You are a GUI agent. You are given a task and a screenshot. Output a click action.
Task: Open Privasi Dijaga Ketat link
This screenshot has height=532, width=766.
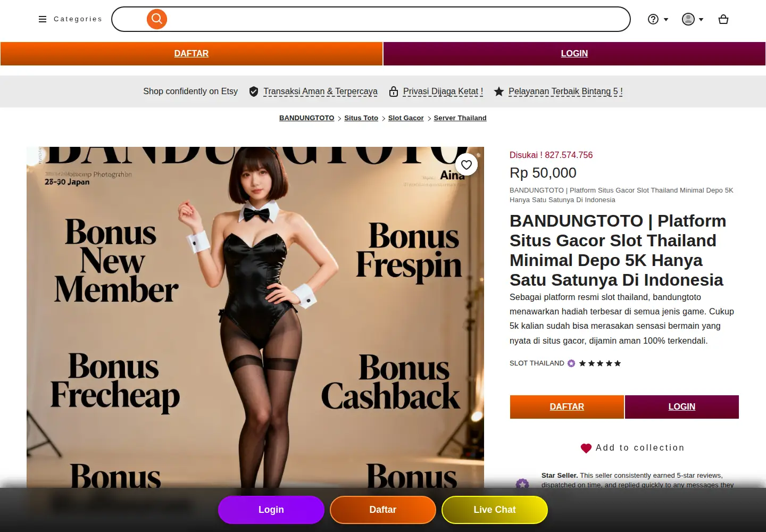click(x=443, y=92)
